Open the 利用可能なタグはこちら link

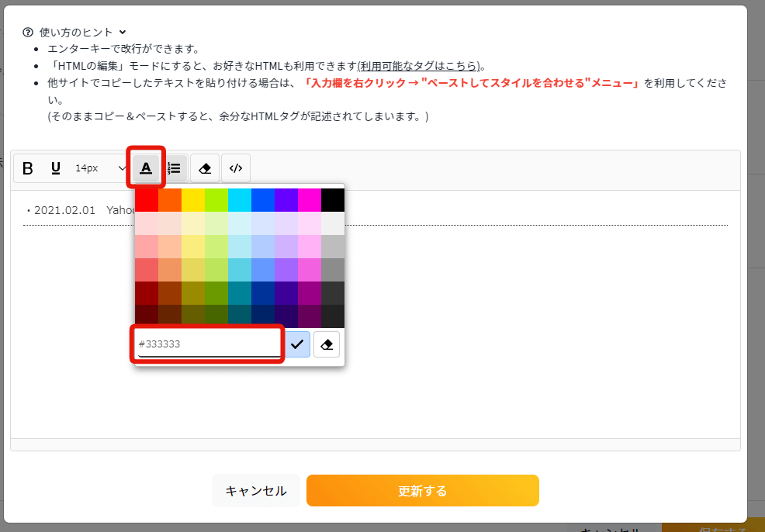tap(419, 66)
